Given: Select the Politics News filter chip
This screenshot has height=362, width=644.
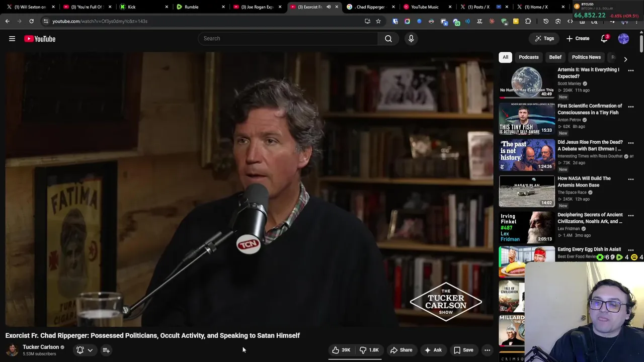Looking at the screenshot, I should pos(586,57).
